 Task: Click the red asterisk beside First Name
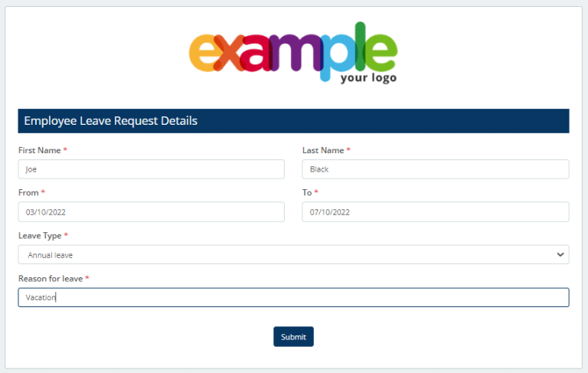pyautogui.click(x=65, y=150)
